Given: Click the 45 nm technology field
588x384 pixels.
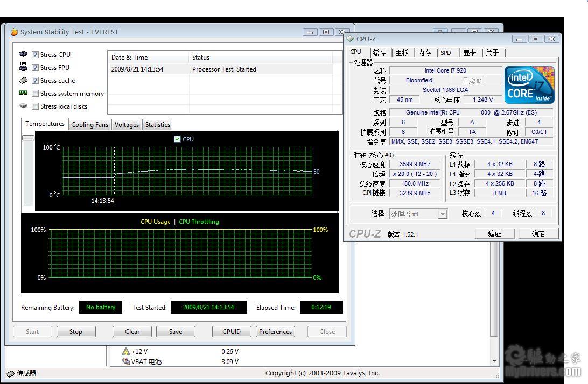Looking at the screenshot, I should pos(404,99).
